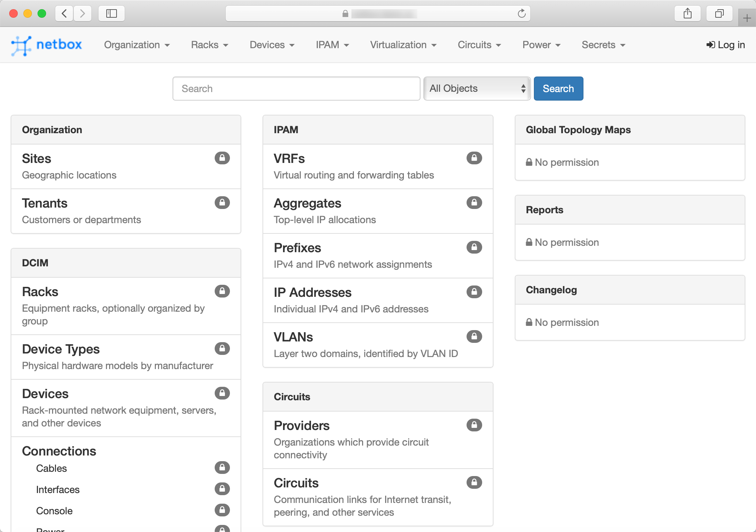Click the netbox logo icon
The image size is (756, 532).
[x=21, y=45]
